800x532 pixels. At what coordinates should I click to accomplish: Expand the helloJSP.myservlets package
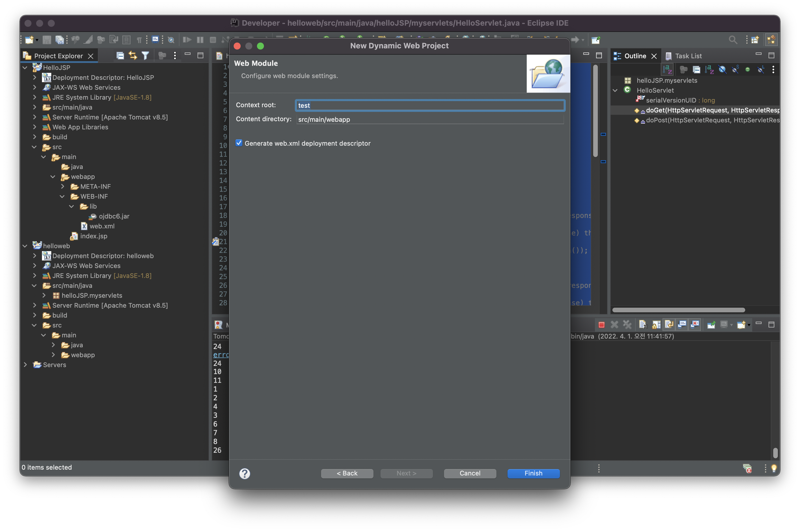point(44,295)
